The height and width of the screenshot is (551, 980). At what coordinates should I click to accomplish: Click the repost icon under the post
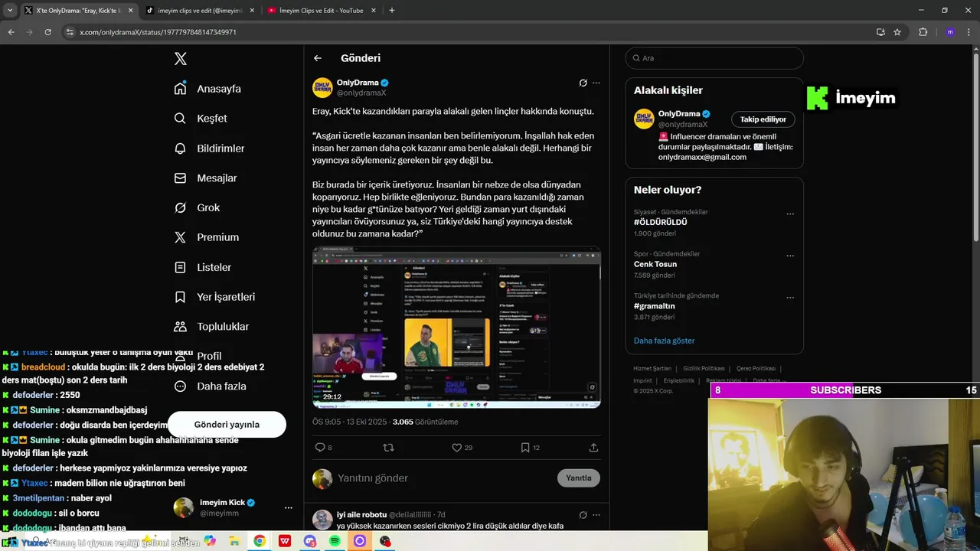[388, 448]
